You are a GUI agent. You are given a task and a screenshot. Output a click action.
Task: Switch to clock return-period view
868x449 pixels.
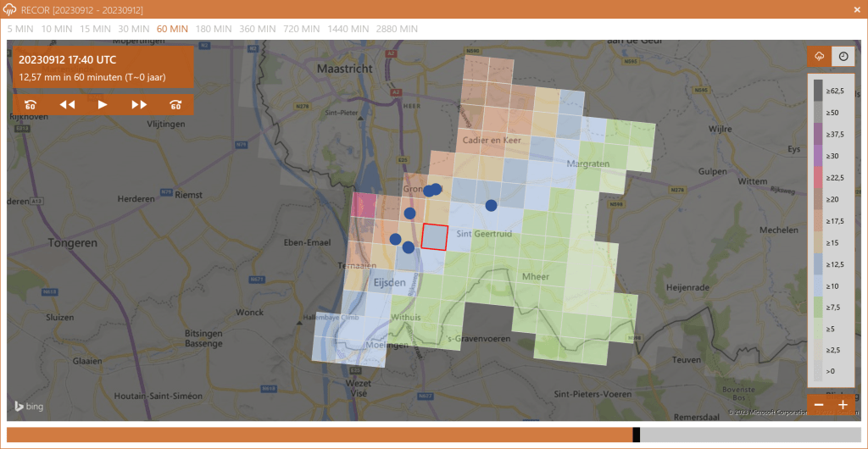tap(843, 57)
